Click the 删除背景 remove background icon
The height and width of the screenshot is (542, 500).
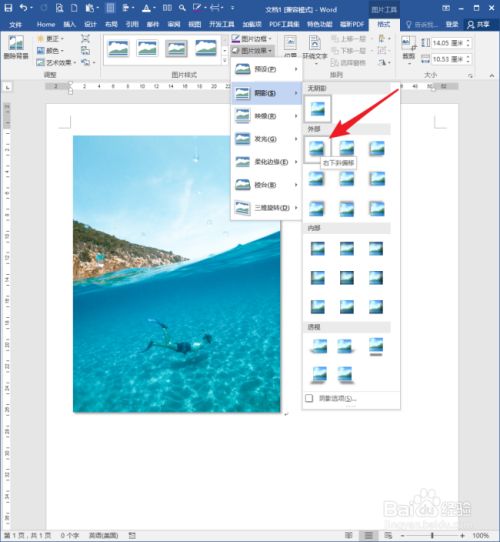pyautogui.click(x=16, y=47)
